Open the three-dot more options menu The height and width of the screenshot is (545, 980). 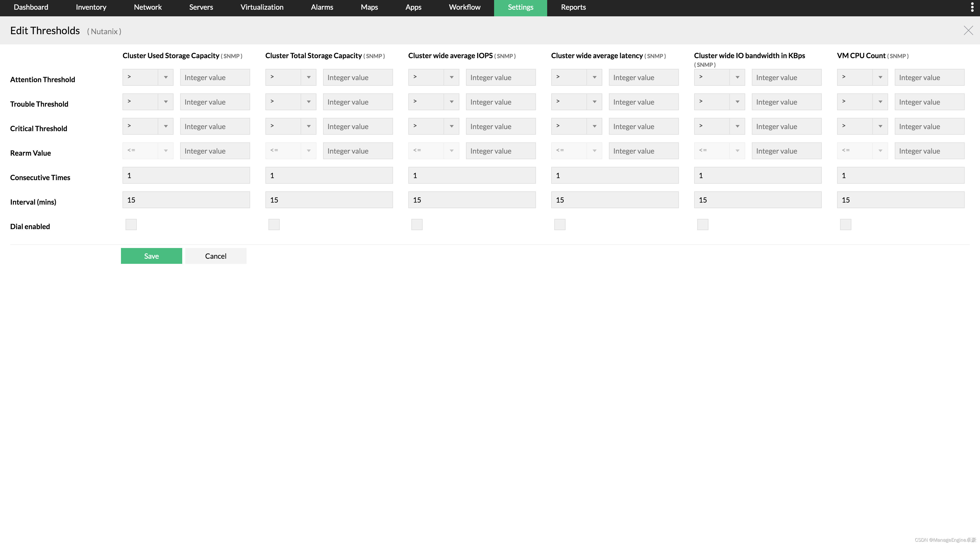point(972,8)
